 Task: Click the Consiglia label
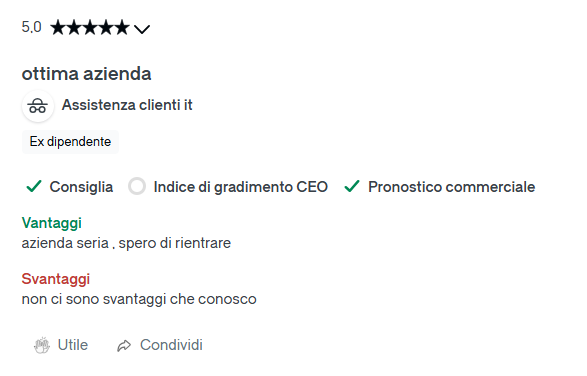(81, 187)
